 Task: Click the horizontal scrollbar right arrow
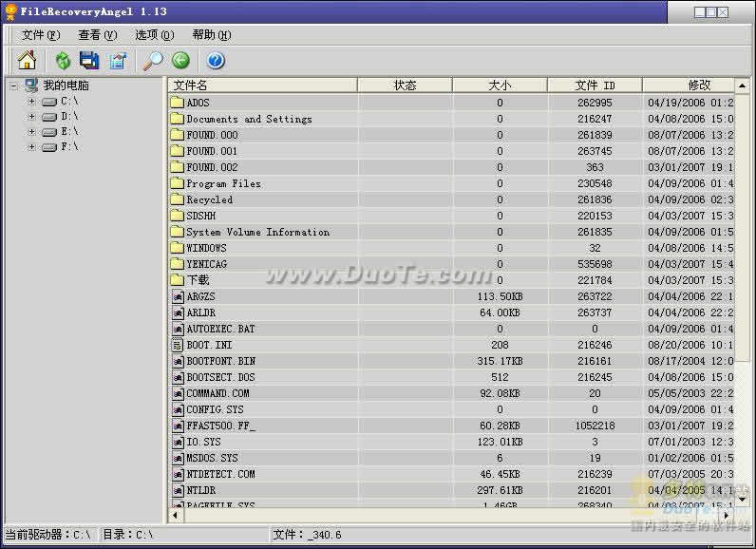click(x=727, y=515)
